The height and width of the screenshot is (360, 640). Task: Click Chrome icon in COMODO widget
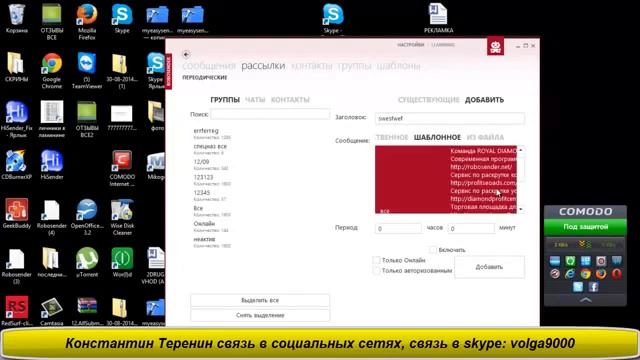(585, 274)
